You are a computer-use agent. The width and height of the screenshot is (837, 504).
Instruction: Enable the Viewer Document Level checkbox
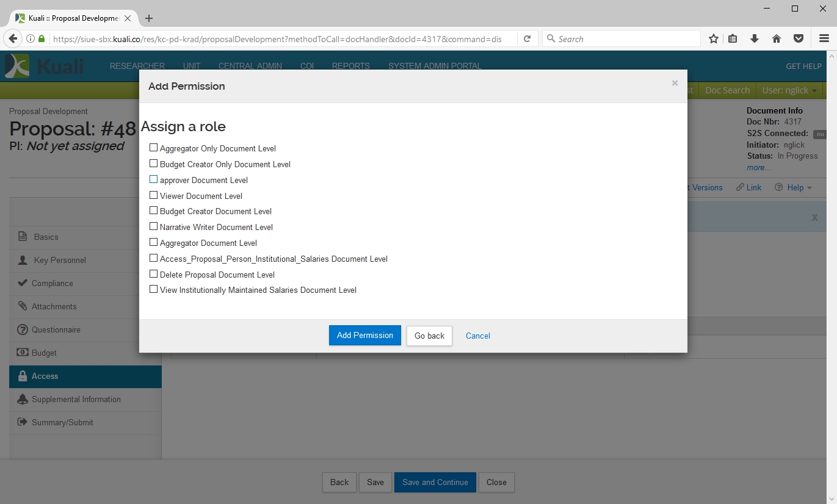click(153, 196)
